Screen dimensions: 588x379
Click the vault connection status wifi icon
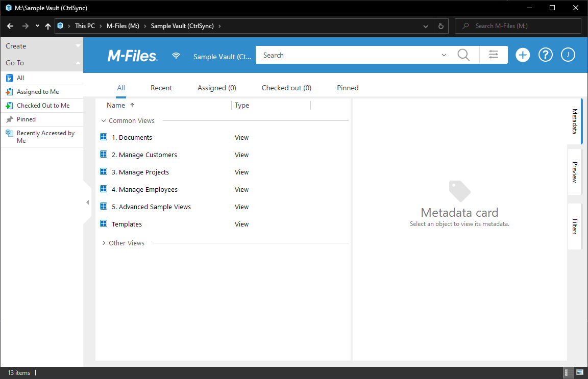tap(176, 56)
